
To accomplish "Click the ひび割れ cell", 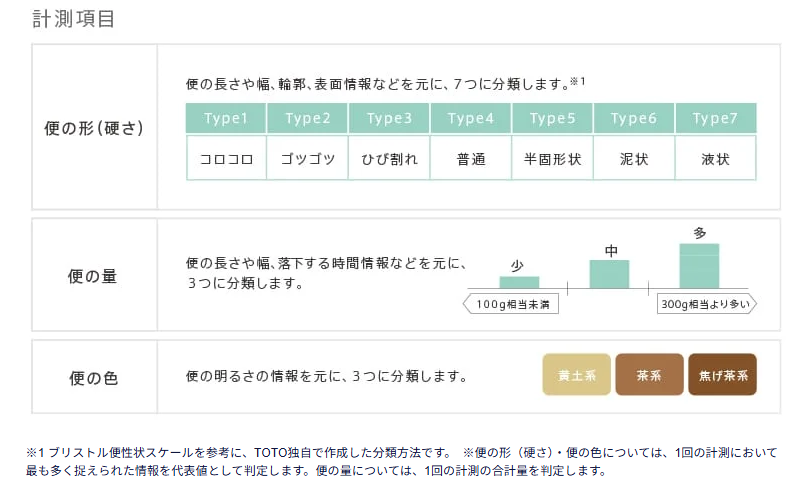I will point(389,158).
